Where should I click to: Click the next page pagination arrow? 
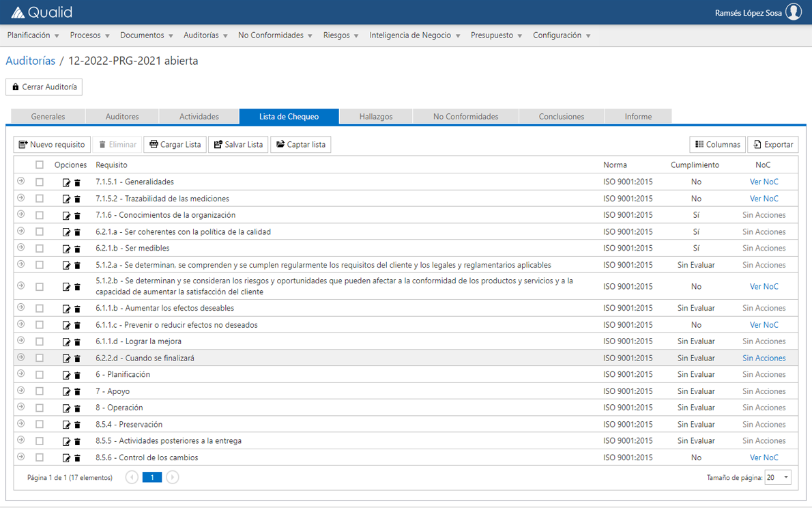[x=173, y=477]
